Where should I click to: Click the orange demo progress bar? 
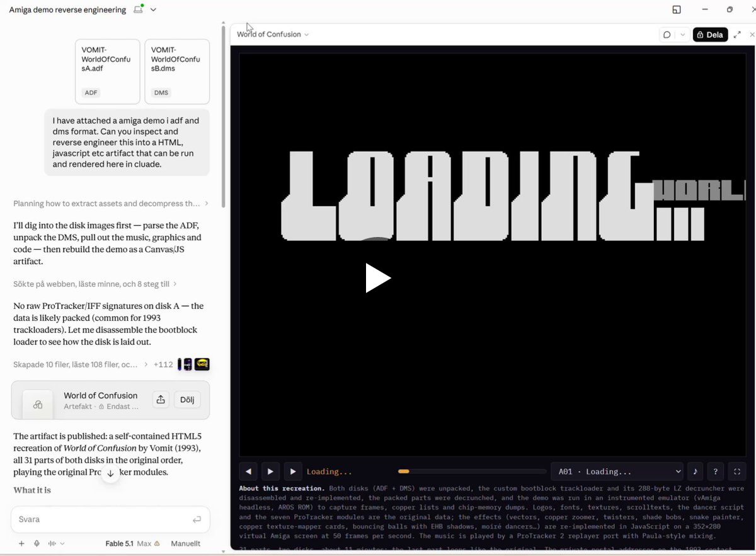coord(472,471)
